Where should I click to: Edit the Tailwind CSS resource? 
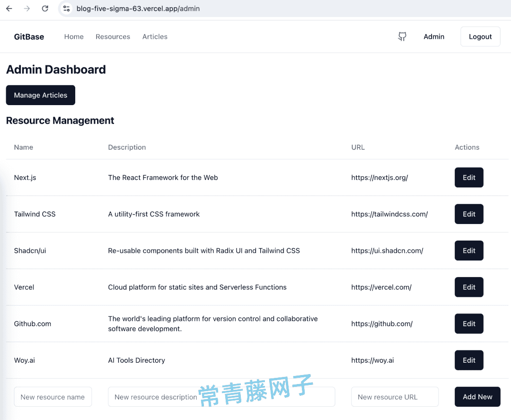(x=469, y=214)
